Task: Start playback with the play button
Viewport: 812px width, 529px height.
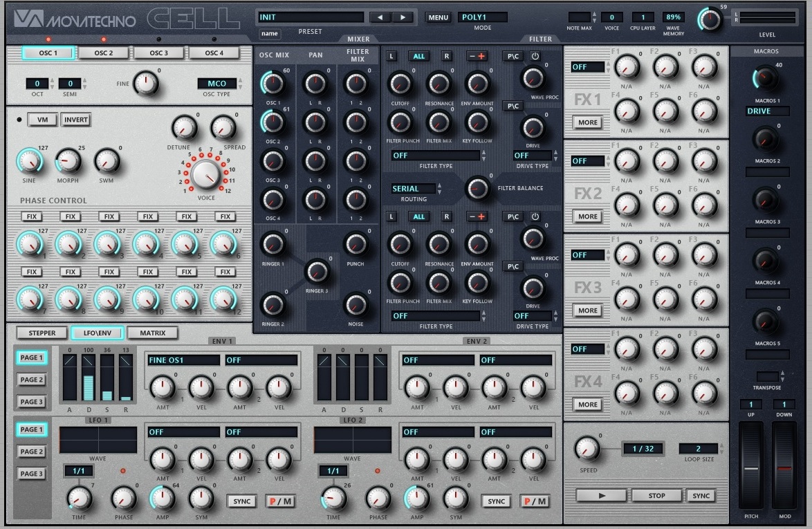Action: [x=602, y=495]
